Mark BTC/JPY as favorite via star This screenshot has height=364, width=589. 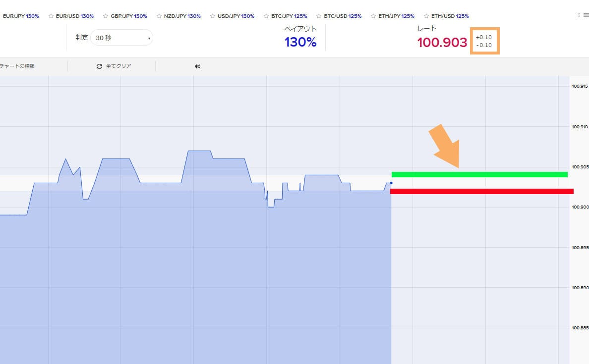click(266, 16)
